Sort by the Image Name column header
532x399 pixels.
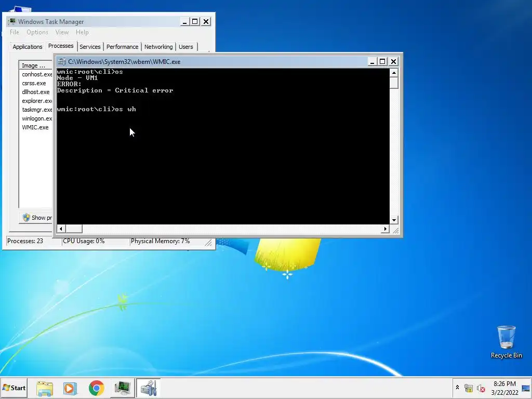coord(36,65)
